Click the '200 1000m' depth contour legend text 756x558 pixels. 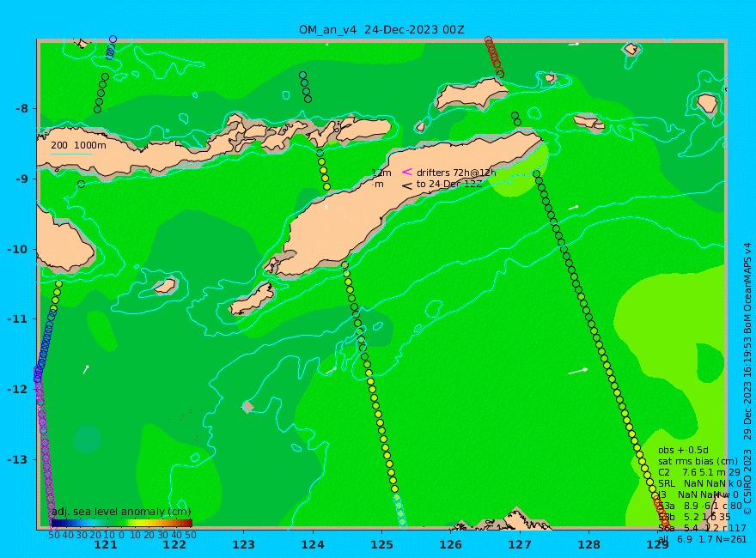coord(78,145)
